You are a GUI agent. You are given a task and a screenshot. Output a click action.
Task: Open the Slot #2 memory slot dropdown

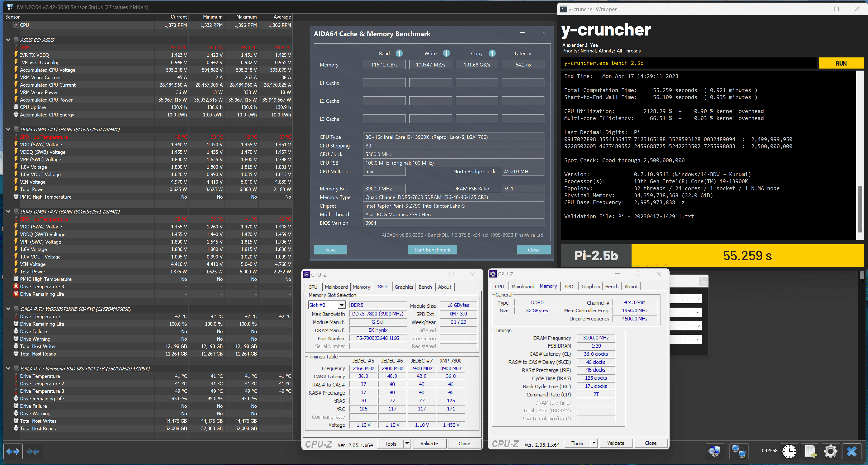[x=342, y=305]
